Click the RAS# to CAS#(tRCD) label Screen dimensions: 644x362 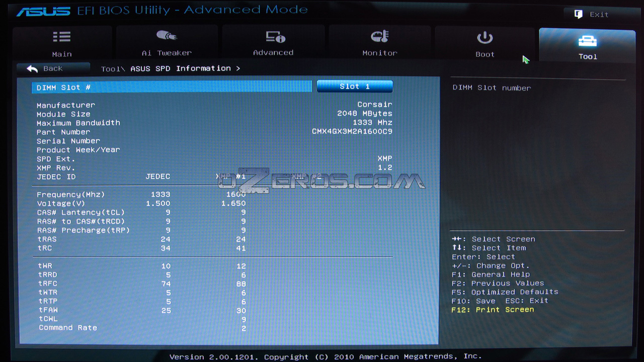(x=80, y=222)
